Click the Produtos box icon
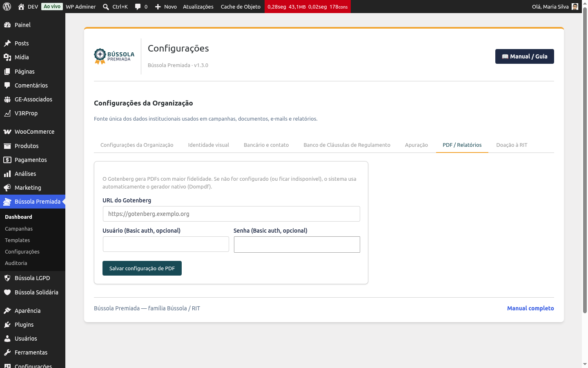This screenshot has height=368, width=588. 7,146
